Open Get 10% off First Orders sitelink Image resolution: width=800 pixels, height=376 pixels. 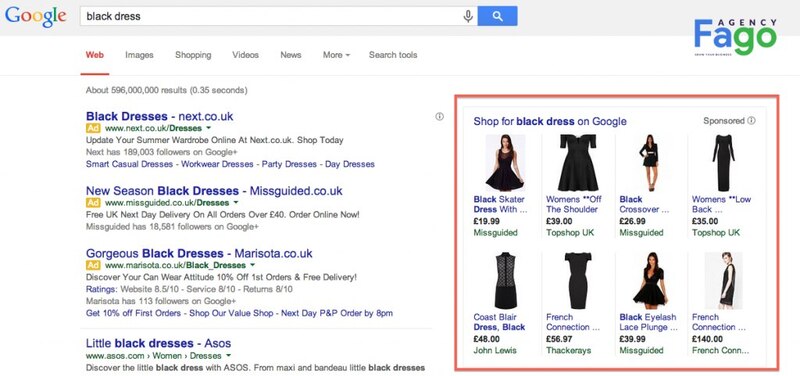133,313
